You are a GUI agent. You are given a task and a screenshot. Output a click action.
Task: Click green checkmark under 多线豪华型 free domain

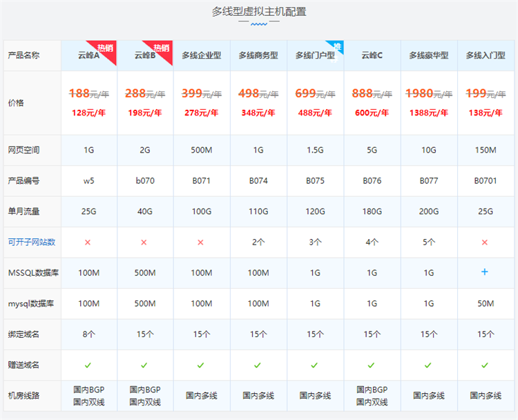[428, 365]
